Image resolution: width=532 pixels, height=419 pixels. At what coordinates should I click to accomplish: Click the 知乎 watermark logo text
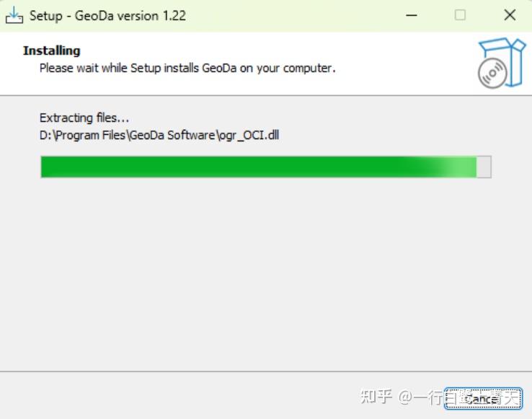tap(376, 396)
